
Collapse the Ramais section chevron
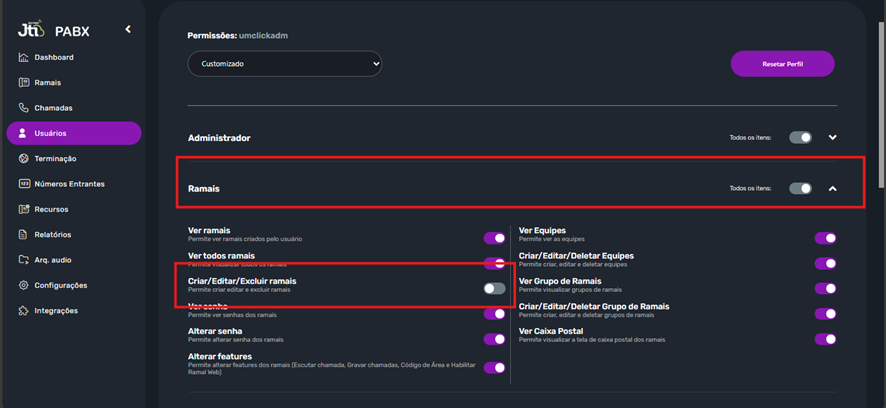[832, 188]
